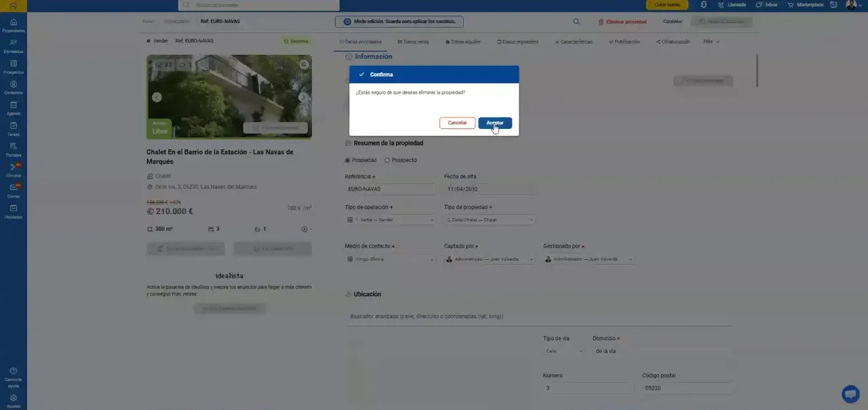Click Aceptar in the Confirma dialog
The image size is (868, 410).
[x=495, y=123]
